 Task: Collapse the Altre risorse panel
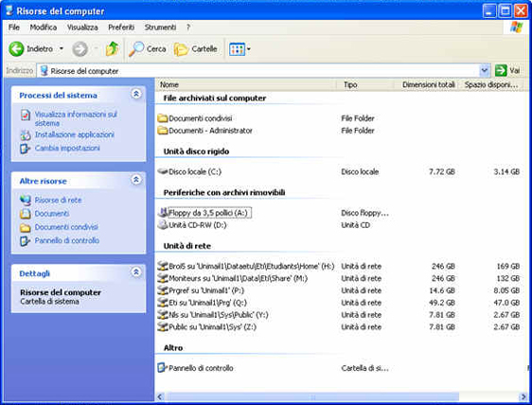click(136, 180)
